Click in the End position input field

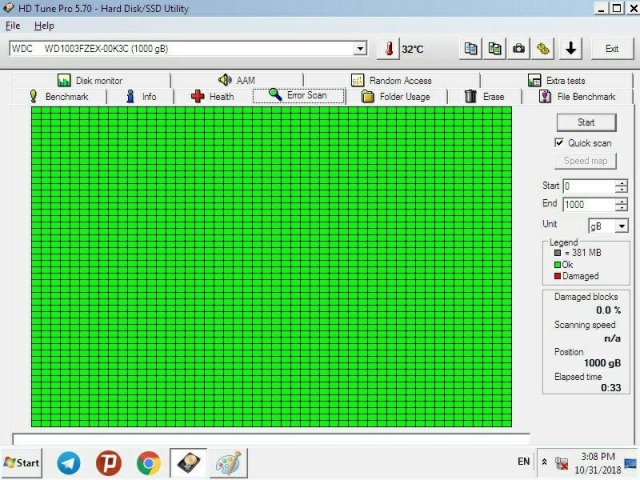click(x=587, y=205)
